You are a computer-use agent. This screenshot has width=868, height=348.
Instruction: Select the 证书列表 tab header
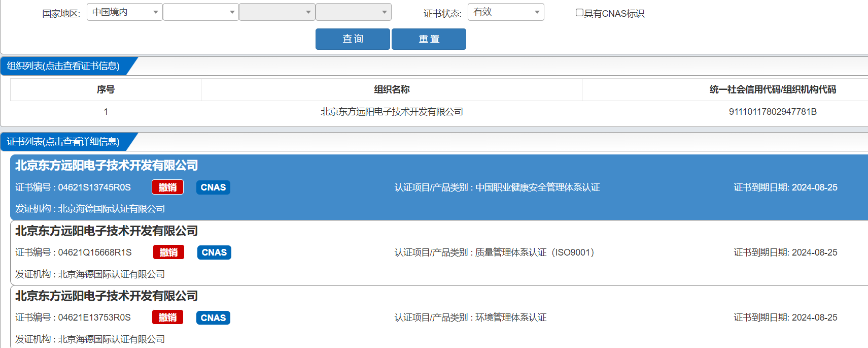coord(63,142)
